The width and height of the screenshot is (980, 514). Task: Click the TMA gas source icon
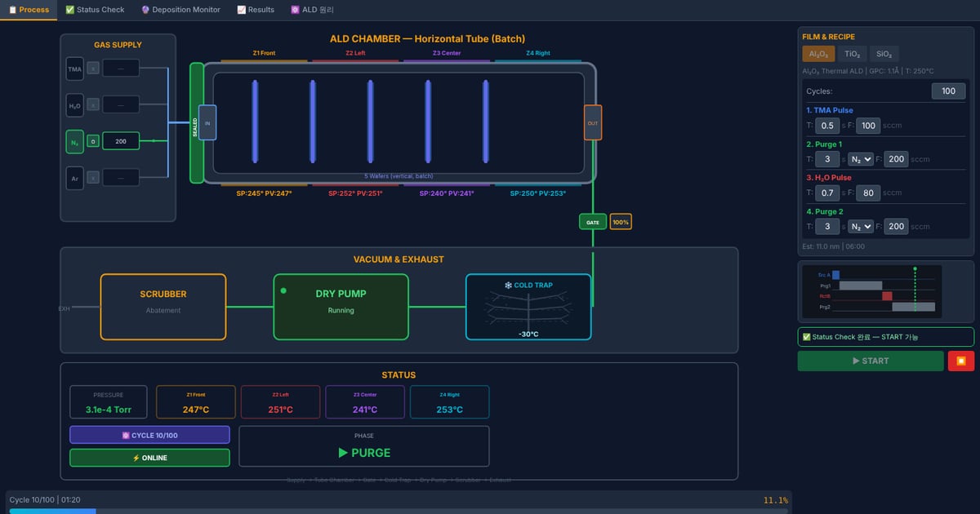(x=74, y=69)
